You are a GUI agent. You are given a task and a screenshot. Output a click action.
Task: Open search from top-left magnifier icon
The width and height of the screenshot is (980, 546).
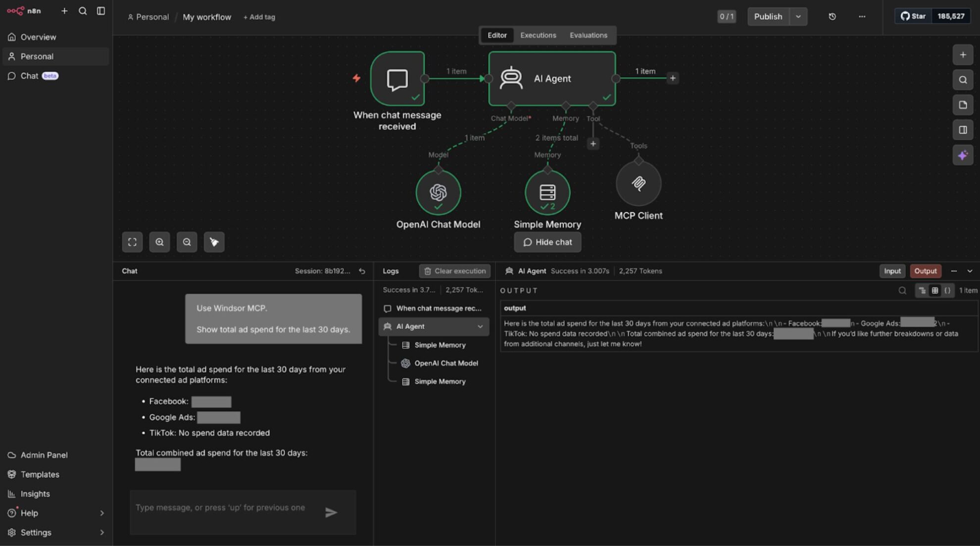coord(83,11)
